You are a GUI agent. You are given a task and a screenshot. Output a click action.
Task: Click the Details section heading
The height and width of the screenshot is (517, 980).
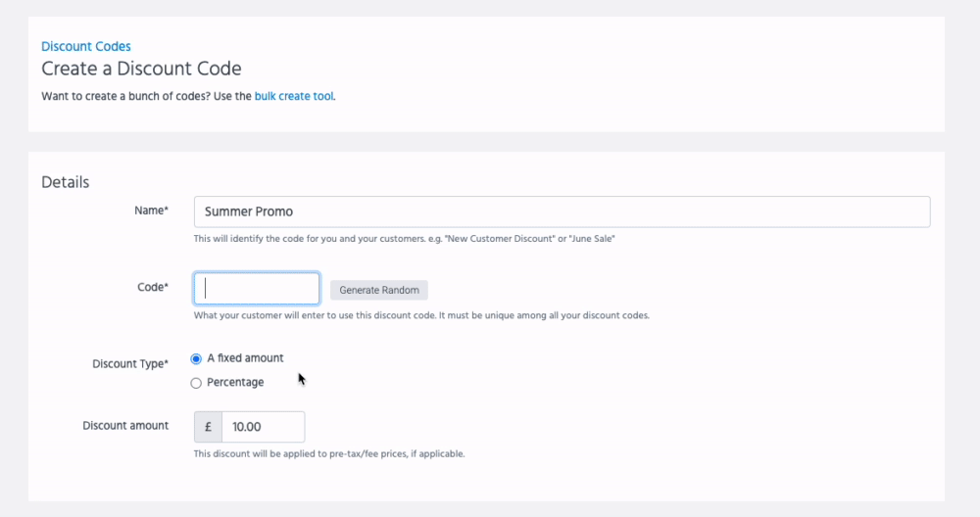click(66, 182)
